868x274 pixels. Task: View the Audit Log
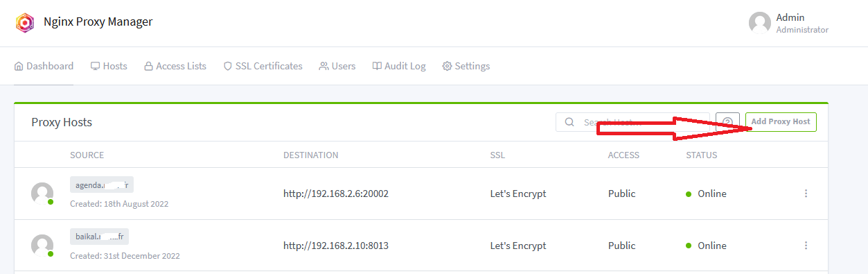(x=399, y=66)
